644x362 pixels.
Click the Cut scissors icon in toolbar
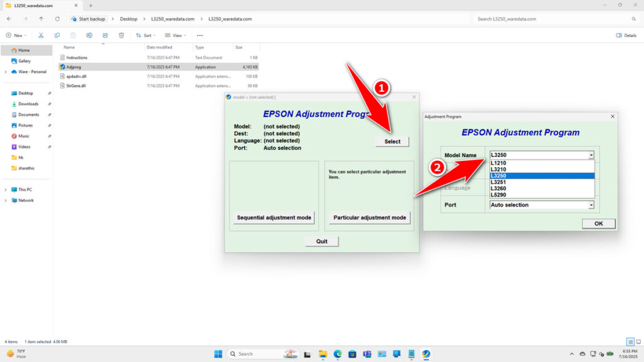[41, 35]
